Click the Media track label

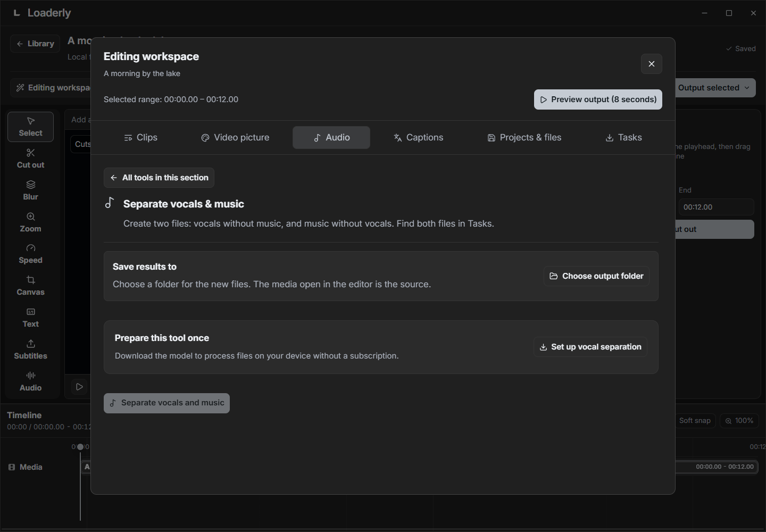[26, 467]
